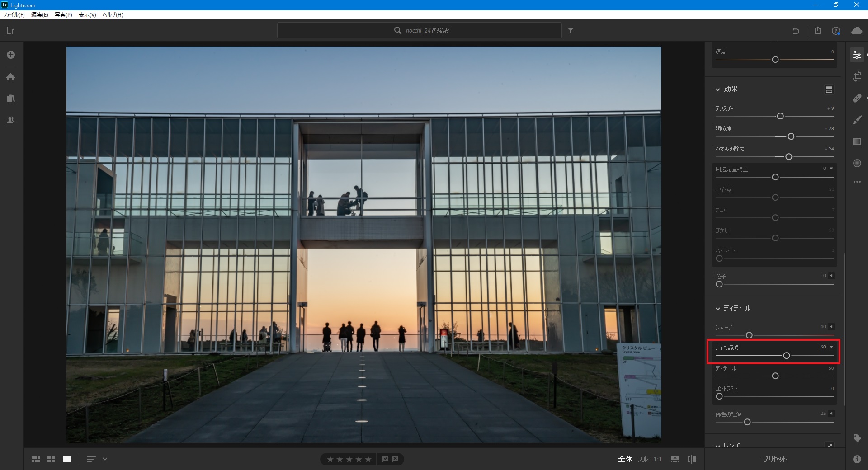Go to Home in left sidebar
The image size is (868, 470).
coord(11,77)
